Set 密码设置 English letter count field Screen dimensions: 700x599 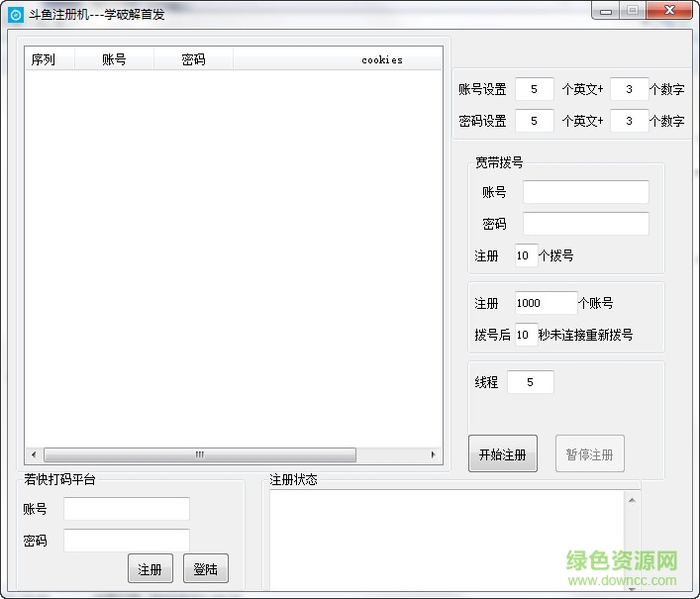click(x=535, y=121)
